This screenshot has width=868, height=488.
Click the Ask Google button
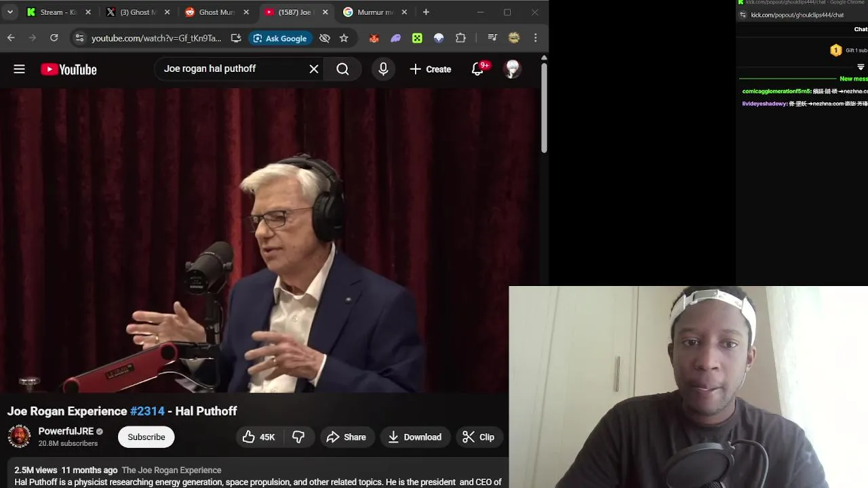pyautogui.click(x=279, y=38)
